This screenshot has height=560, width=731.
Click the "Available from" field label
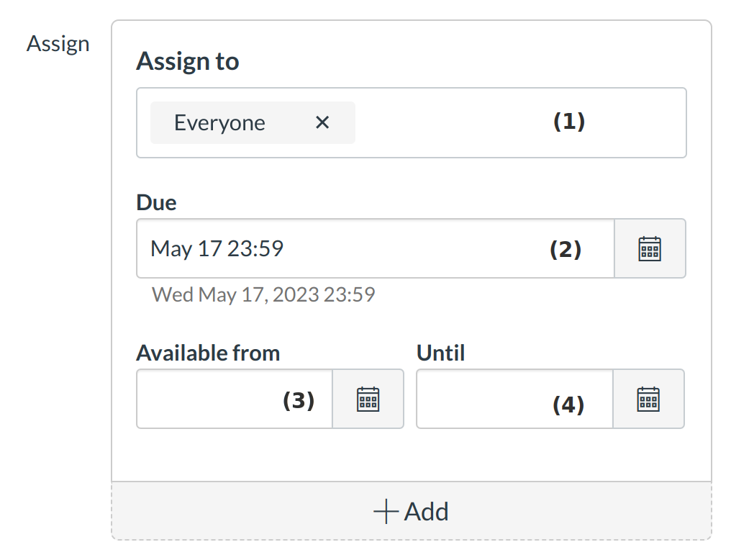[208, 353]
